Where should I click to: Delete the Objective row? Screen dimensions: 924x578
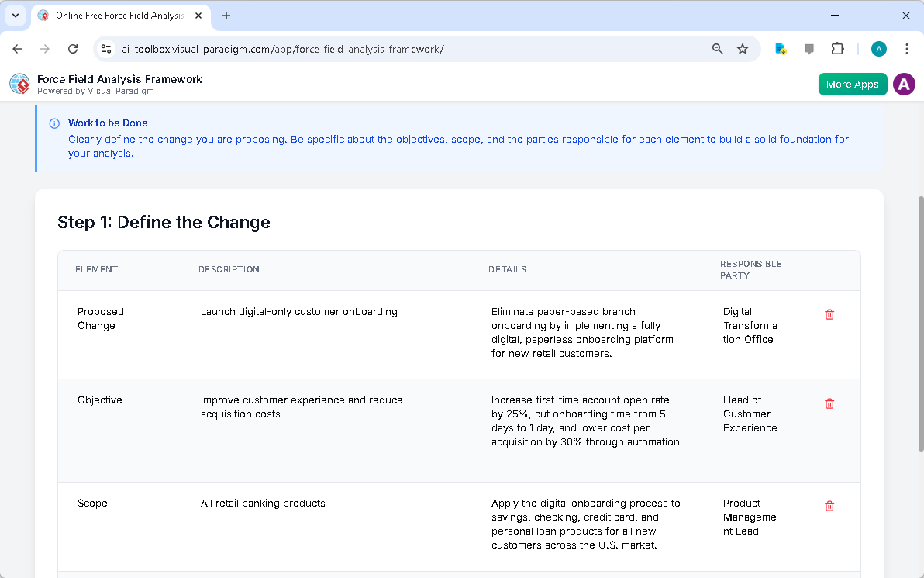(x=829, y=403)
